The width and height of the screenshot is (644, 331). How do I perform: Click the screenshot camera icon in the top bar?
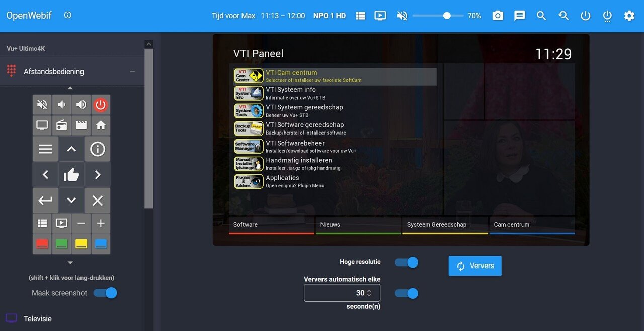click(x=498, y=16)
